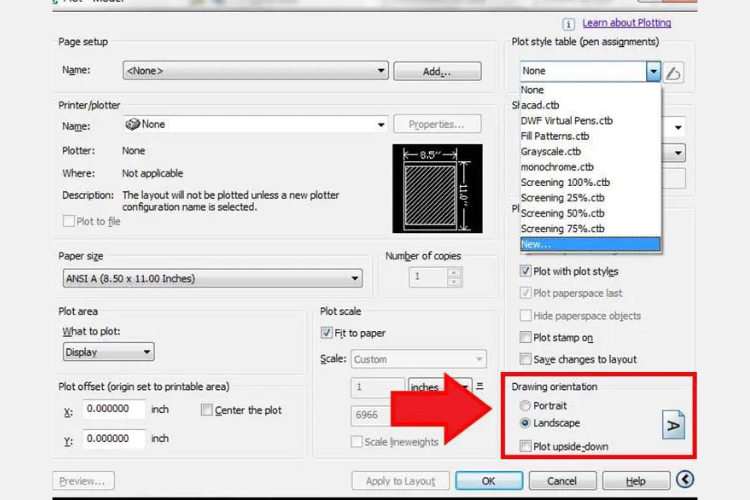Choose Fill Patterns.ctb

[x=590, y=136]
